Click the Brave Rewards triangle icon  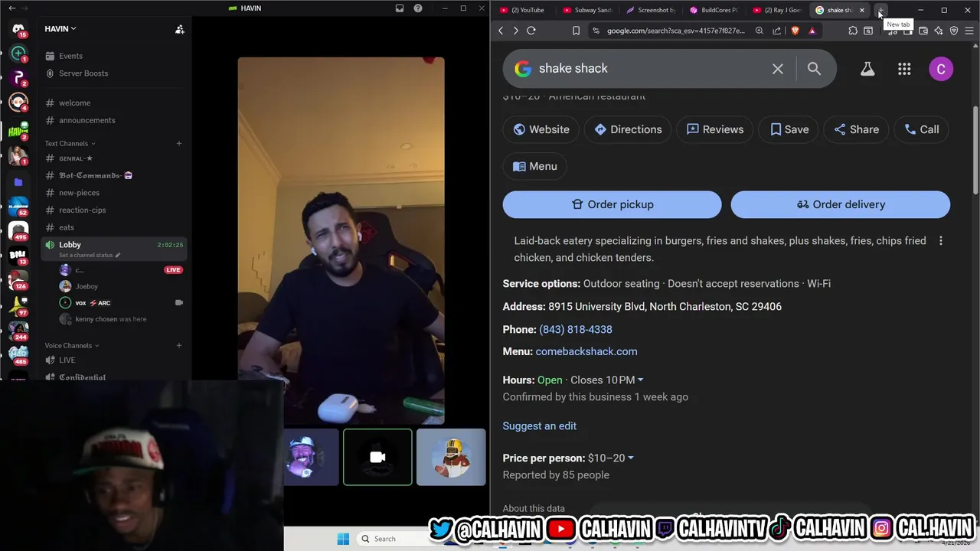[812, 31]
